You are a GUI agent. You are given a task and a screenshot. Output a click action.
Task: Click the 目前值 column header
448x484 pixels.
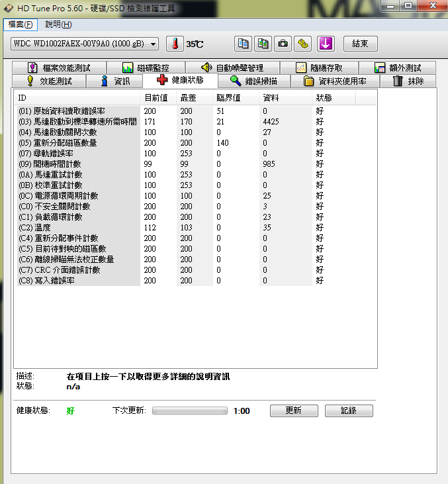tap(158, 98)
